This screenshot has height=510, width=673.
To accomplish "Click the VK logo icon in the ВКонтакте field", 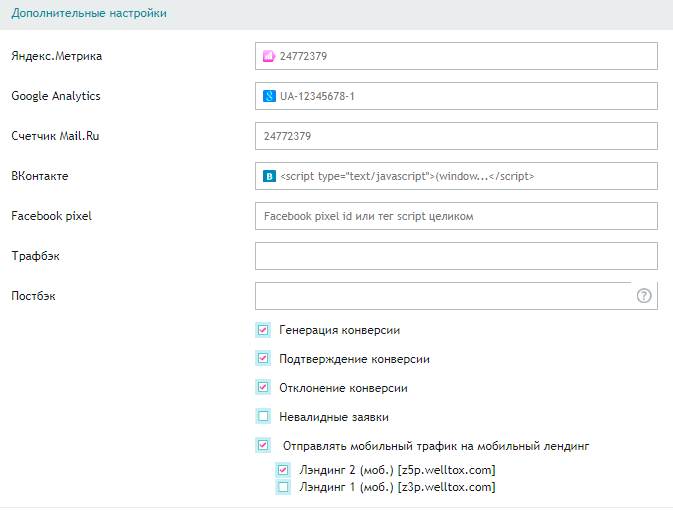I will (269, 176).
